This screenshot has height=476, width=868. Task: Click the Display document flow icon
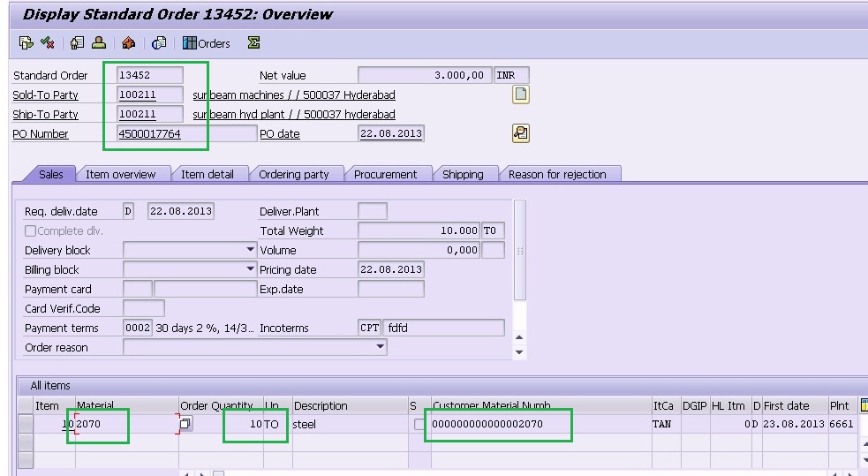tap(26, 42)
